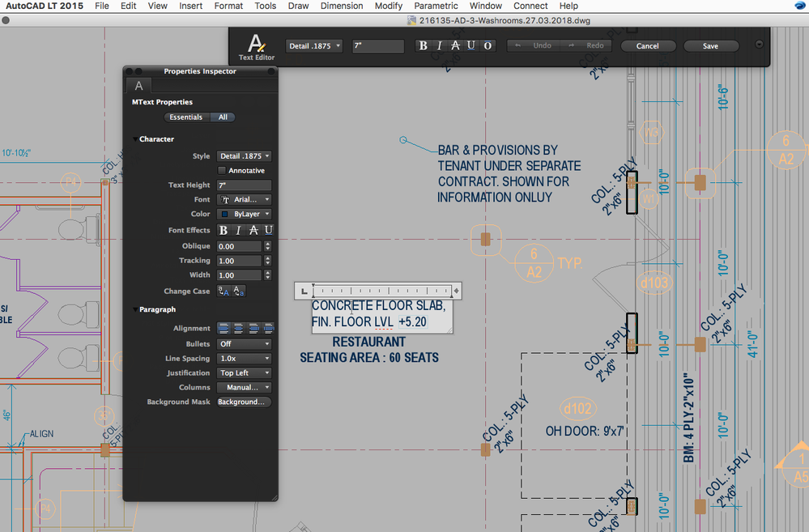This screenshot has width=809, height=532.
Task: Click the Cancel button in Text Editor
Action: [x=648, y=46]
